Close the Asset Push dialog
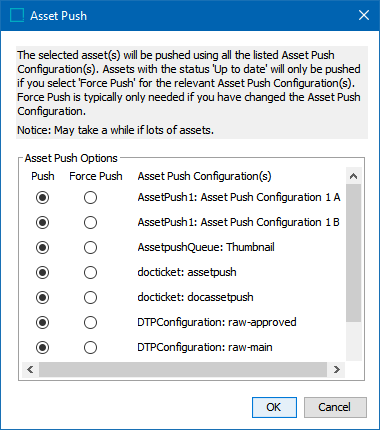Image resolution: width=380 pixels, height=430 pixels. tap(364, 15)
